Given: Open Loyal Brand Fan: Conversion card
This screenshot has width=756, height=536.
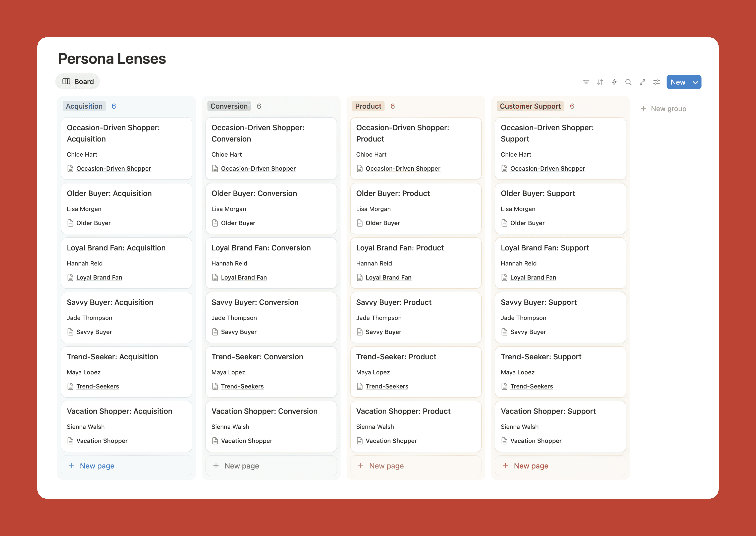Looking at the screenshot, I should click(x=261, y=248).
